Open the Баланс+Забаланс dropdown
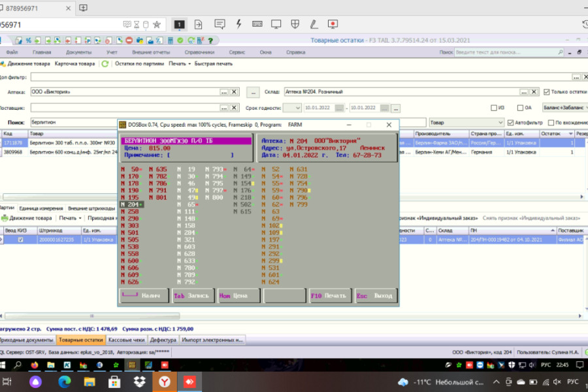This screenshot has width=588, height=392. (566, 108)
